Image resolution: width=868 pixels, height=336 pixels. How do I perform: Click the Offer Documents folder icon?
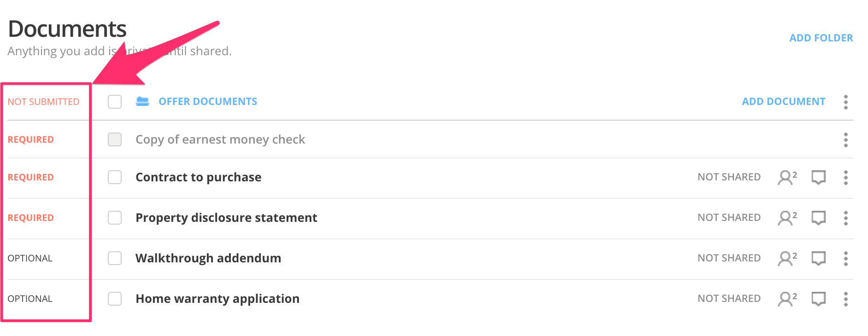143,101
